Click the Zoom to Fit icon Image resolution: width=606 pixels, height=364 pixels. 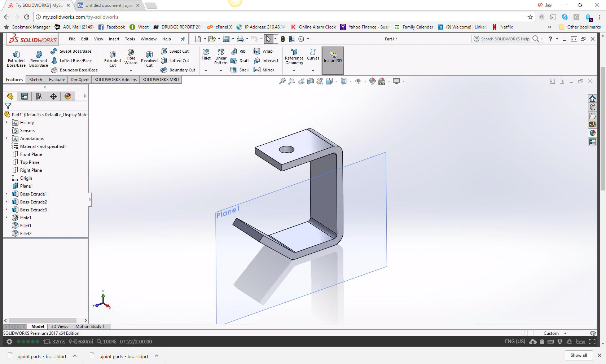[282, 82]
